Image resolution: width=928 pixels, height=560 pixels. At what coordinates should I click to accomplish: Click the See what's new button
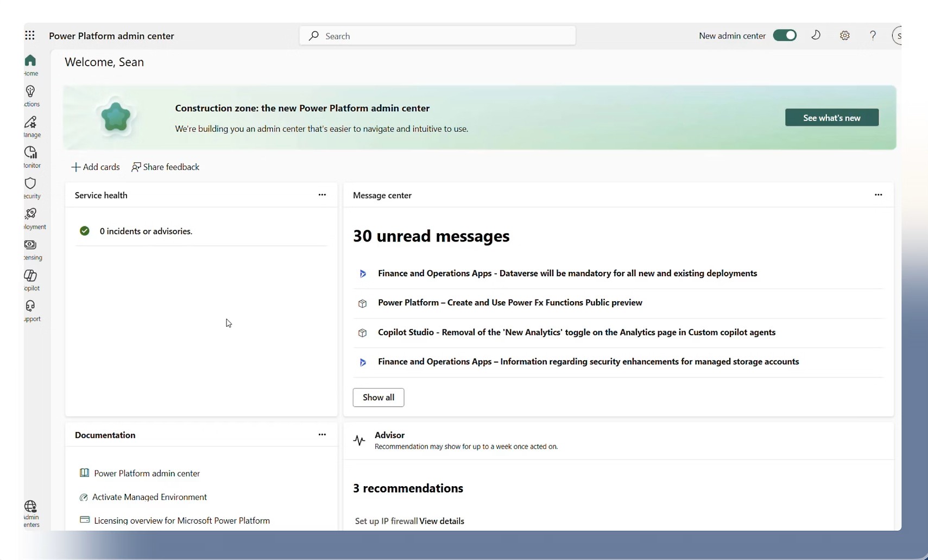831,117
